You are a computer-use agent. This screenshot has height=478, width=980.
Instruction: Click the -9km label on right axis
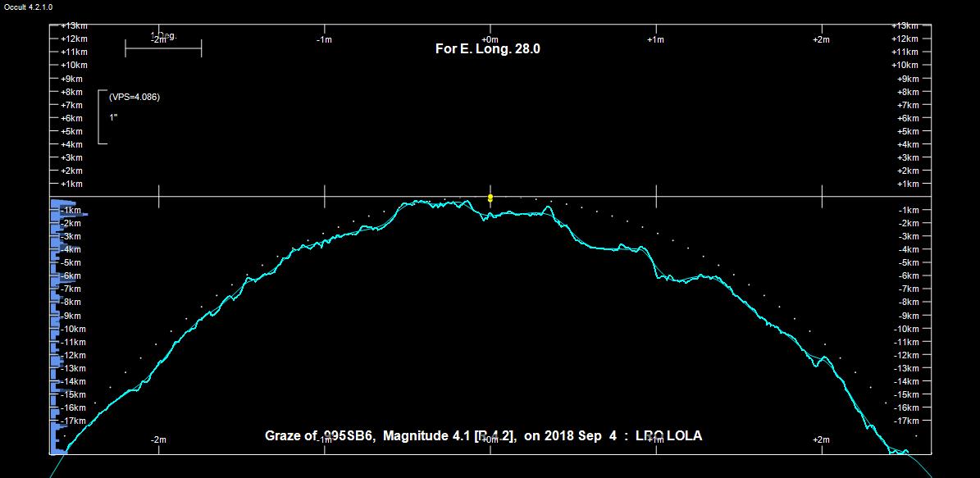click(906, 316)
